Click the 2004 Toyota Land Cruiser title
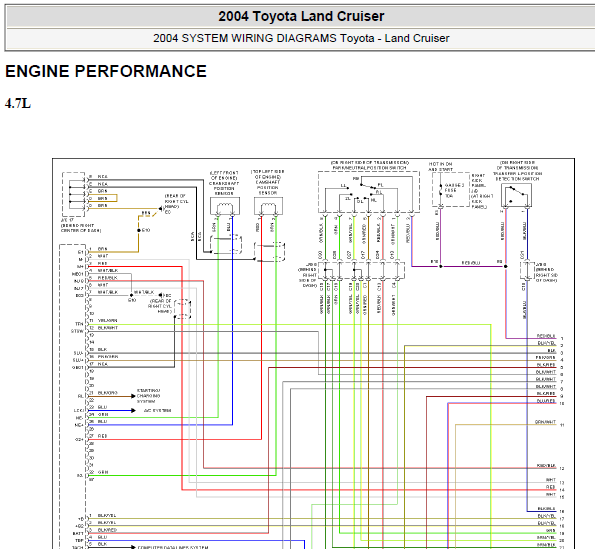This screenshot has height=549, width=595. pyautogui.click(x=301, y=16)
